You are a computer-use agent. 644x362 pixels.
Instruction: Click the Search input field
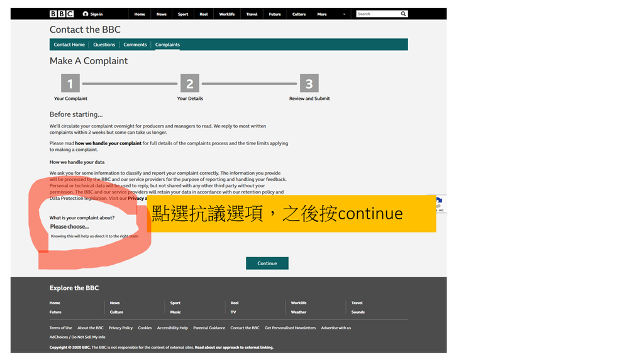pyautogui.click(x=378, y=14)
